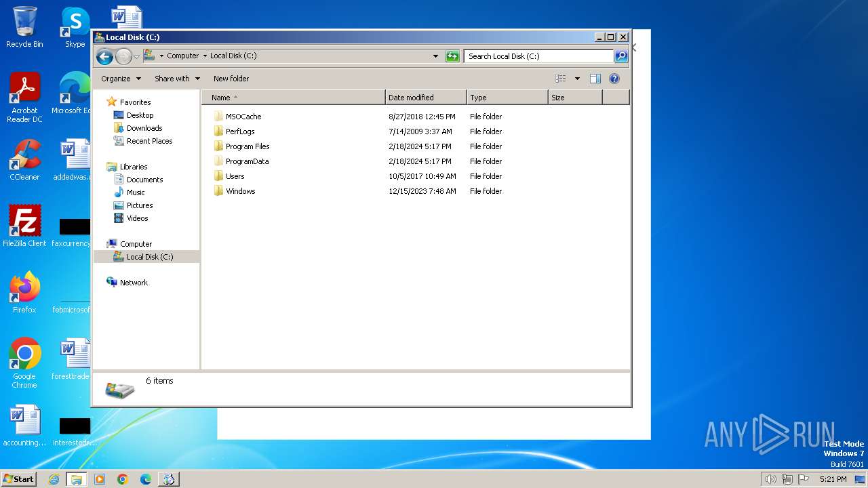The width and height of the screenshot is (868, 488).
Task: Click the Acrobat Reader DC desktop icon
Action: pyautogui.click(x=24, y=98)
